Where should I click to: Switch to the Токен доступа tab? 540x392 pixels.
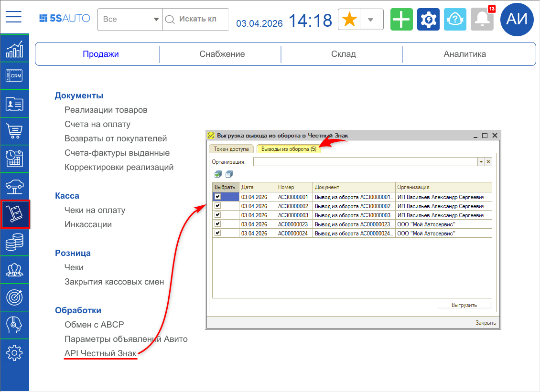click(231, 149)
